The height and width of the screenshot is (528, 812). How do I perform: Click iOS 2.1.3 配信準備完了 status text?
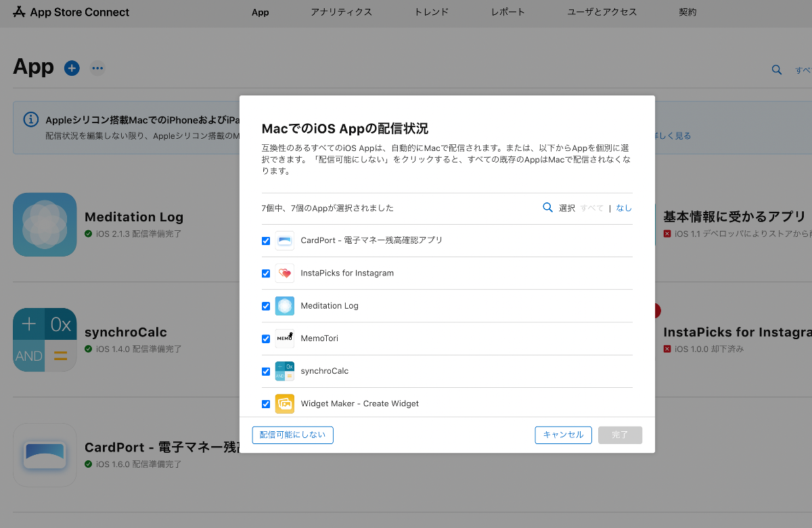pyautogui.click(x=139, y=234)
